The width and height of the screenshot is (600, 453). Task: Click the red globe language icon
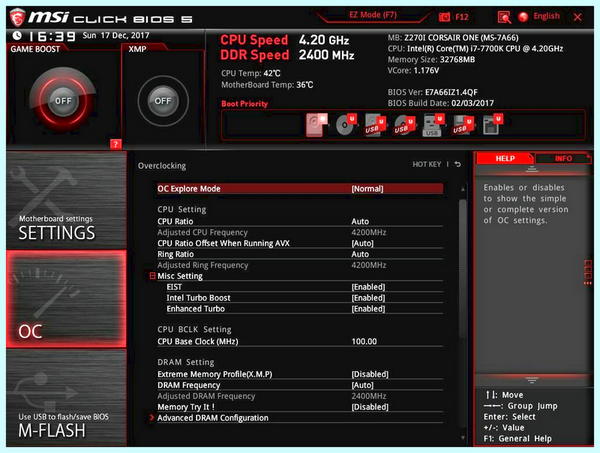point(523,17)
